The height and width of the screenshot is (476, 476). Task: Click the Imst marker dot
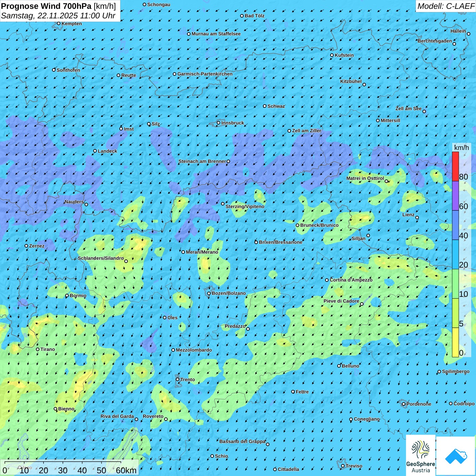click(x=121, y=129)
